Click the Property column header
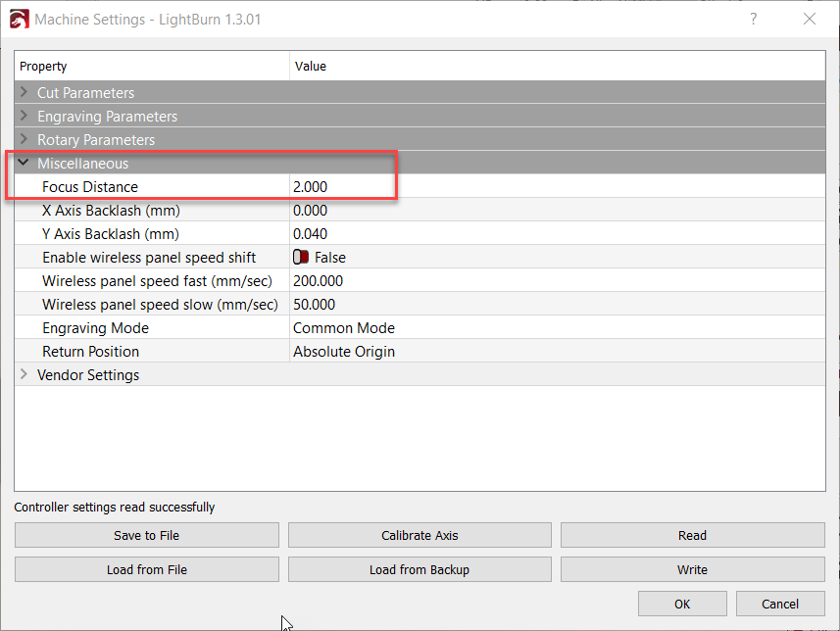 pos(152,66)
